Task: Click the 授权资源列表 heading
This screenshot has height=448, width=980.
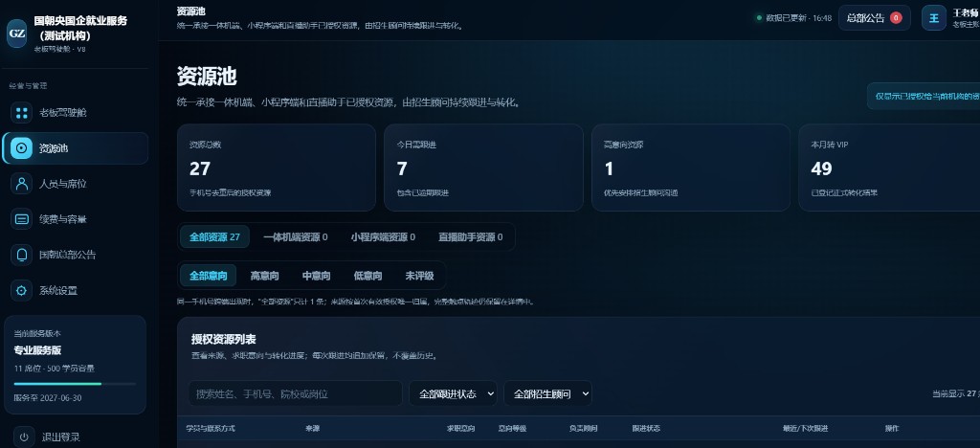Action: point(224,339)
